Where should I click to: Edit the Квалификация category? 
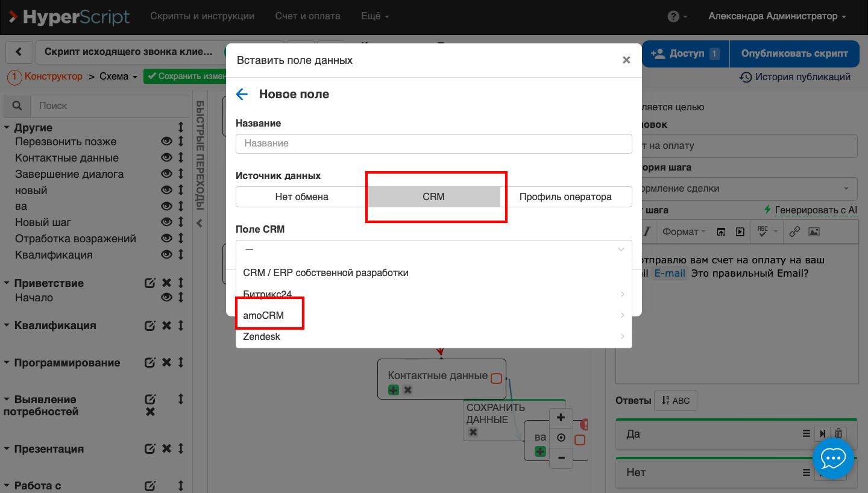pos(150,325)
